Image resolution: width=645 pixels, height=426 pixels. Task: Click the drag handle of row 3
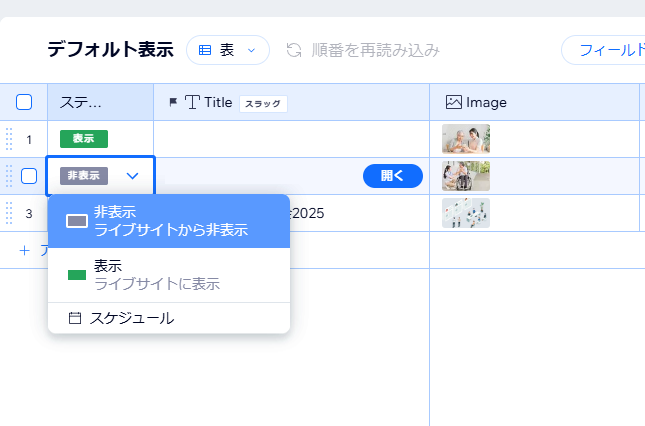[x=9, y=213]
